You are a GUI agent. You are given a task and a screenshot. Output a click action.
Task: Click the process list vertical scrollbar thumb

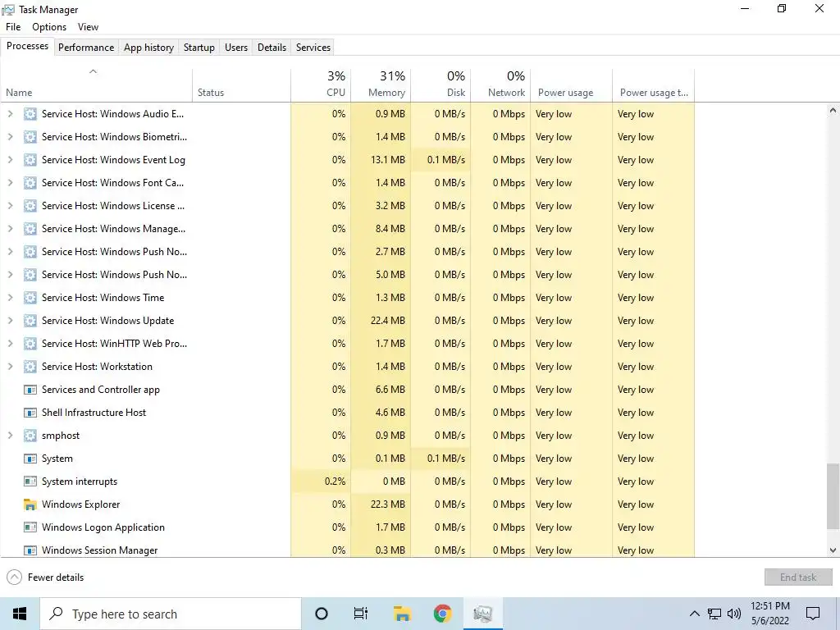click(x=833, y=496)
